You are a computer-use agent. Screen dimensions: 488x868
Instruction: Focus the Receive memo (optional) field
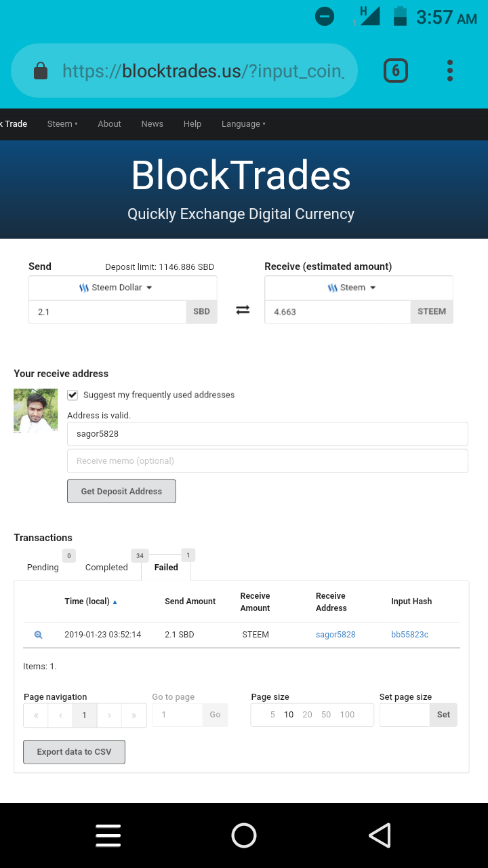[x=267, y=461]
